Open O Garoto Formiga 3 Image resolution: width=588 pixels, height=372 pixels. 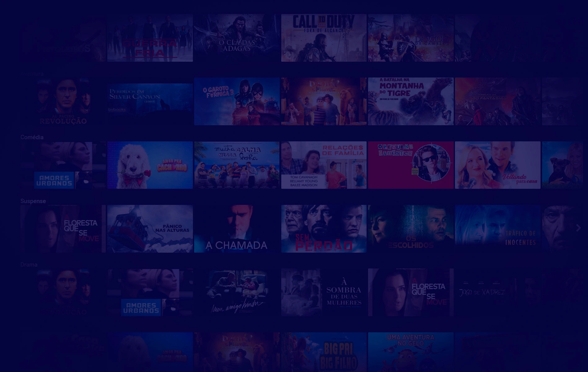pyautogui.click(x=237, y=101)
